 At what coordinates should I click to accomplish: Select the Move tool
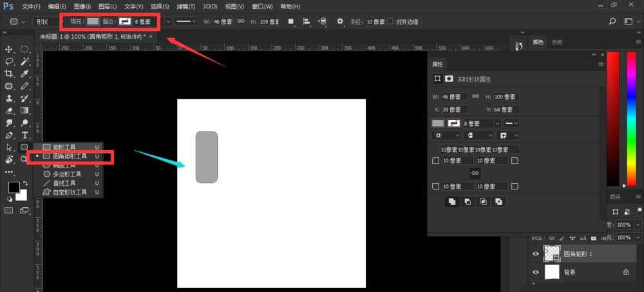[x=10, y=50]
